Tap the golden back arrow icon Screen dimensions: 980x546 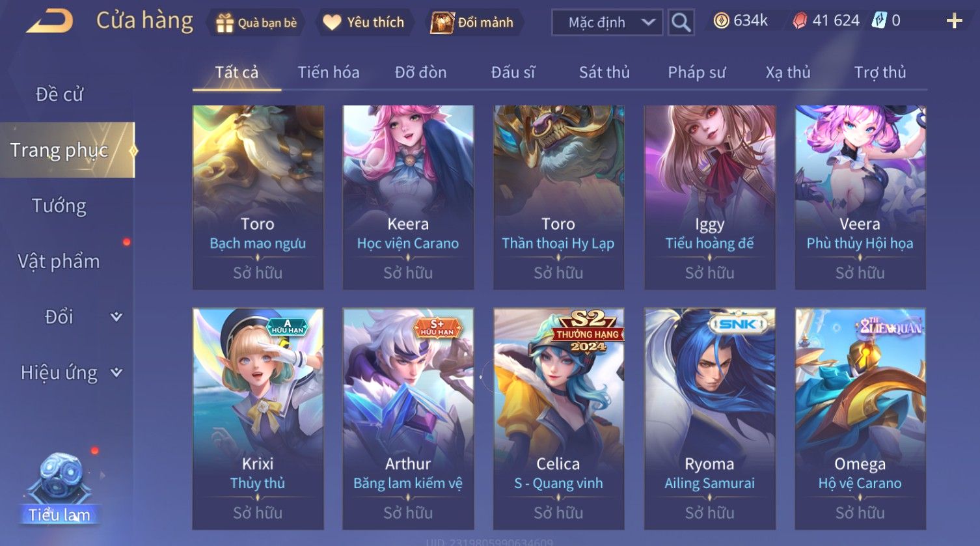(49, 21)
